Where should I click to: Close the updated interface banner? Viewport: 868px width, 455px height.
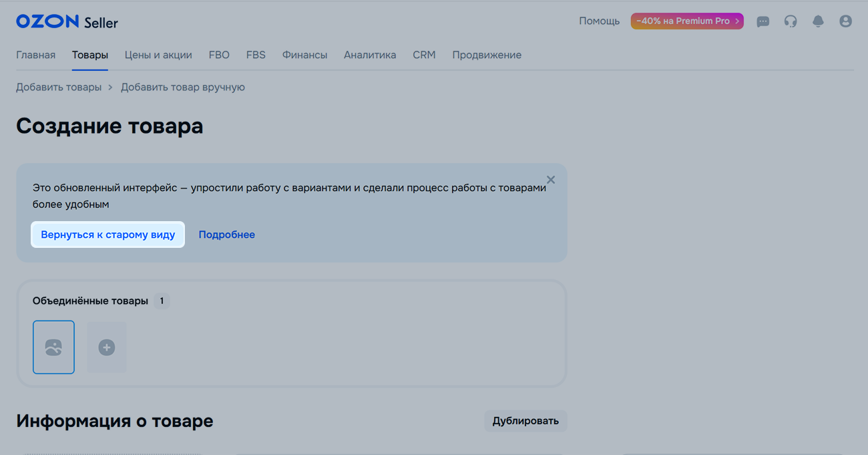(551, 180)
